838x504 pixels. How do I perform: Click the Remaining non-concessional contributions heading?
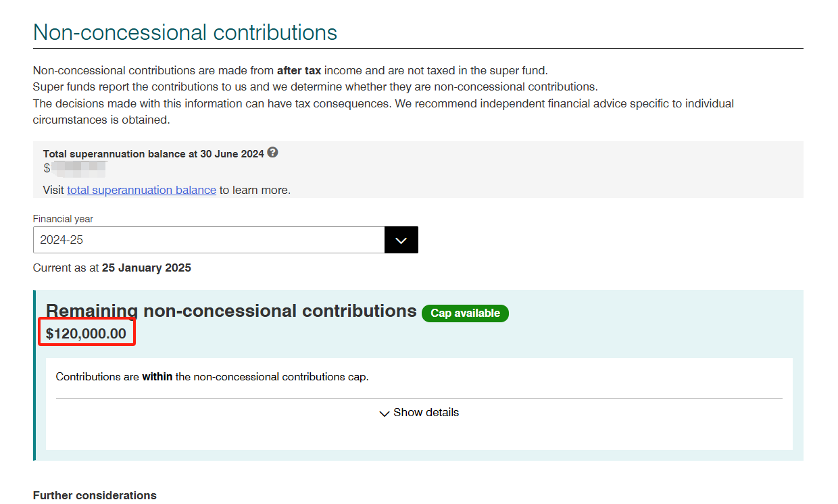pyautogui.click(x=231, y=311)
